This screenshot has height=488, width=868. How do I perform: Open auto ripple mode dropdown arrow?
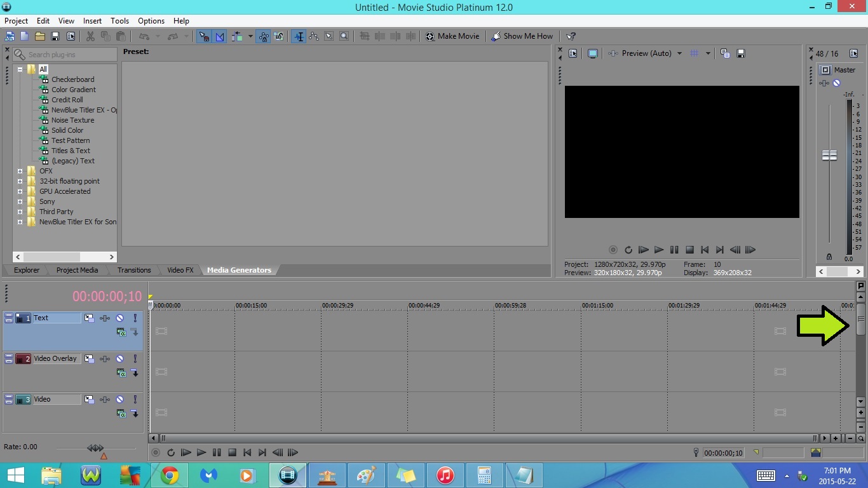pyautogui.click(x=250, y=36)
